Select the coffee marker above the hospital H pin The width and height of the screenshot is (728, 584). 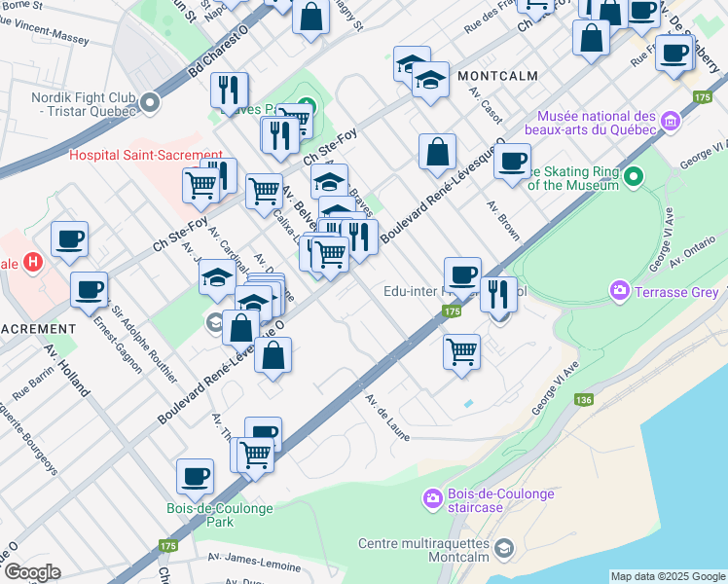pyautogui.click(x=70, y=241)
